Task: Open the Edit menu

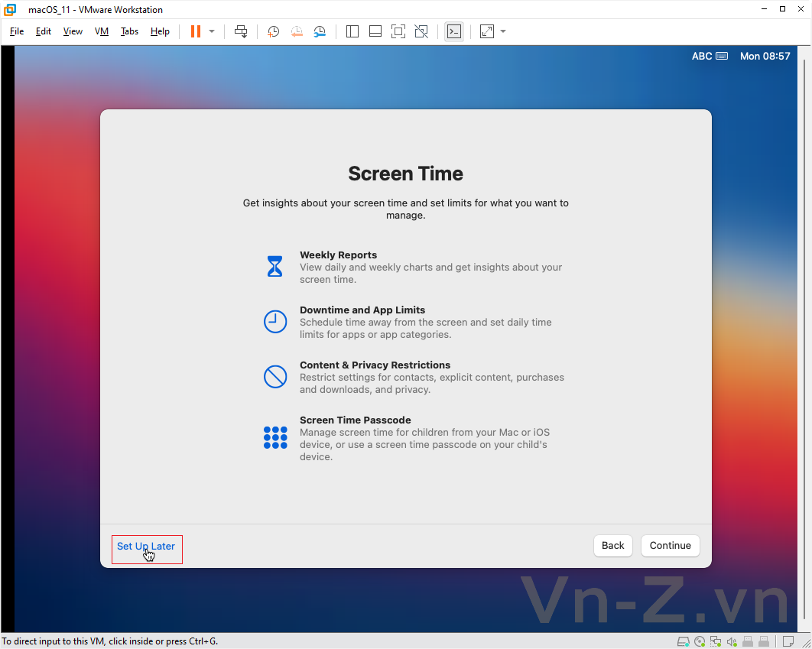Action: (44, 31)
